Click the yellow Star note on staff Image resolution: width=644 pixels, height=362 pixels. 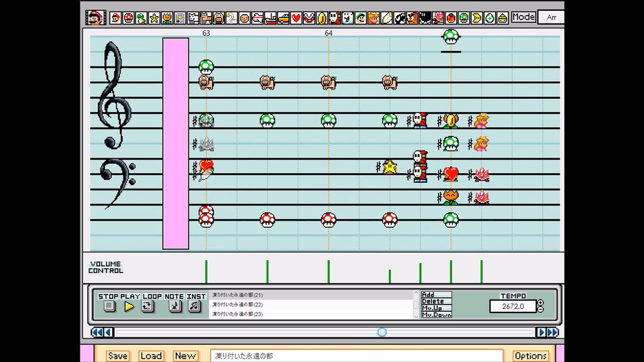tap(389, 167)
